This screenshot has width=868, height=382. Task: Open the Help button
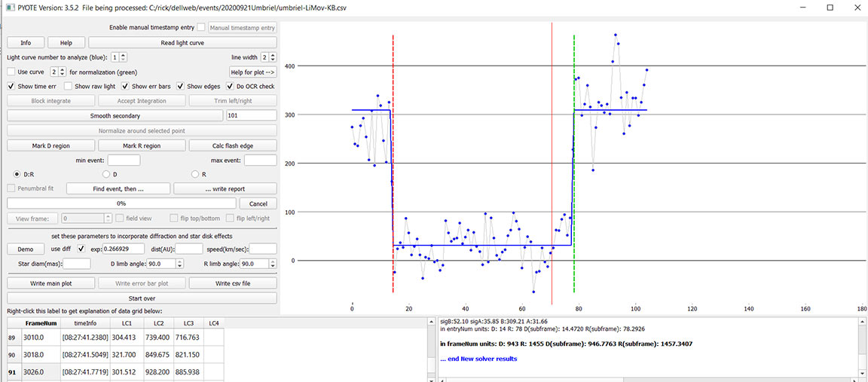[66, 43]
